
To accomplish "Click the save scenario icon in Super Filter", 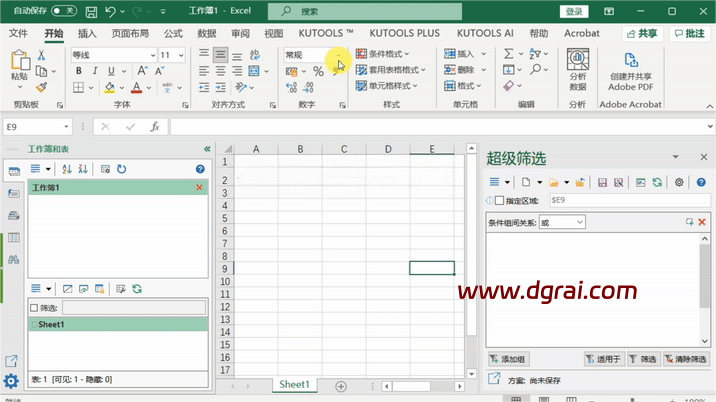I will [603, 183].
